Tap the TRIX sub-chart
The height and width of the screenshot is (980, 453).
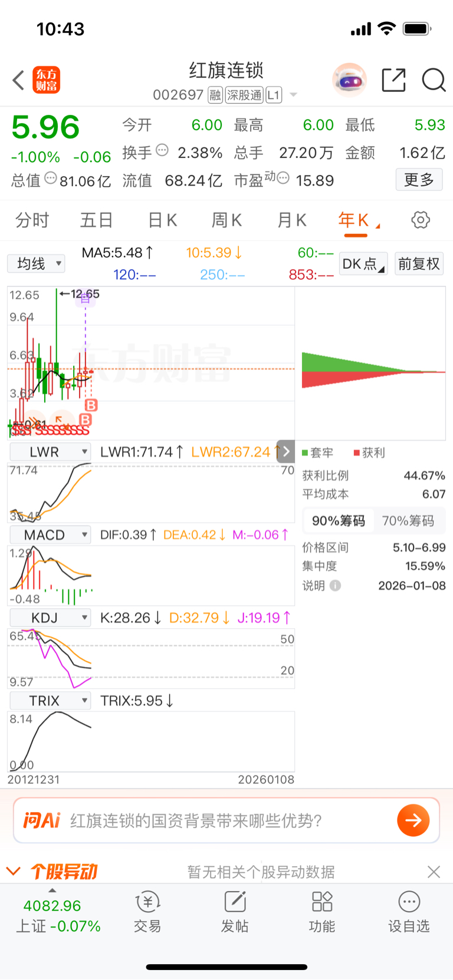(151, 741)
